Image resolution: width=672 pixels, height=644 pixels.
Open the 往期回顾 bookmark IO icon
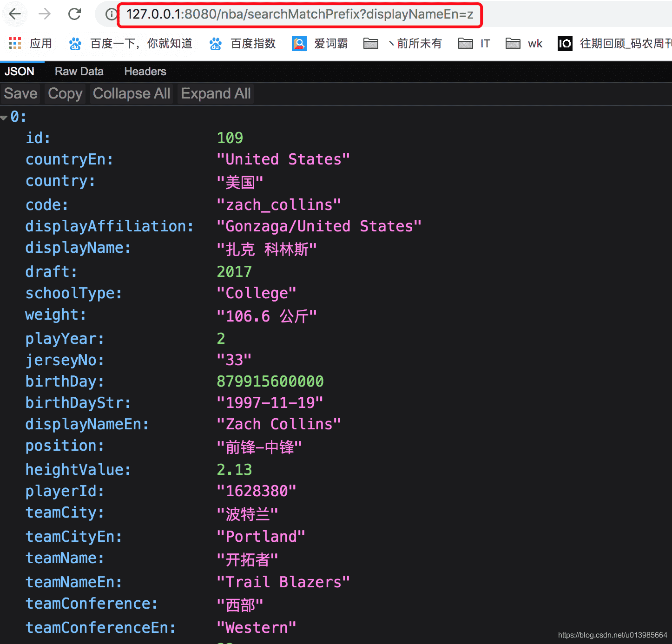pos(565,44)
